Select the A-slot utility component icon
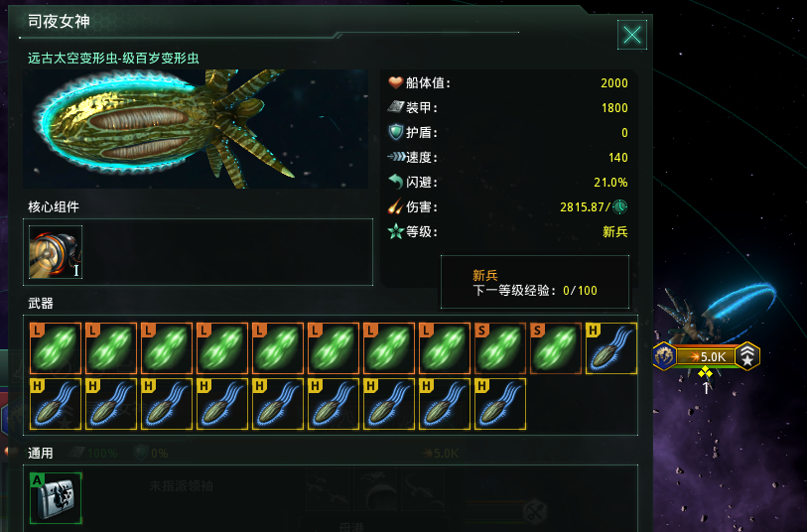This screenshot has height=532, width=807. [56, 498]
